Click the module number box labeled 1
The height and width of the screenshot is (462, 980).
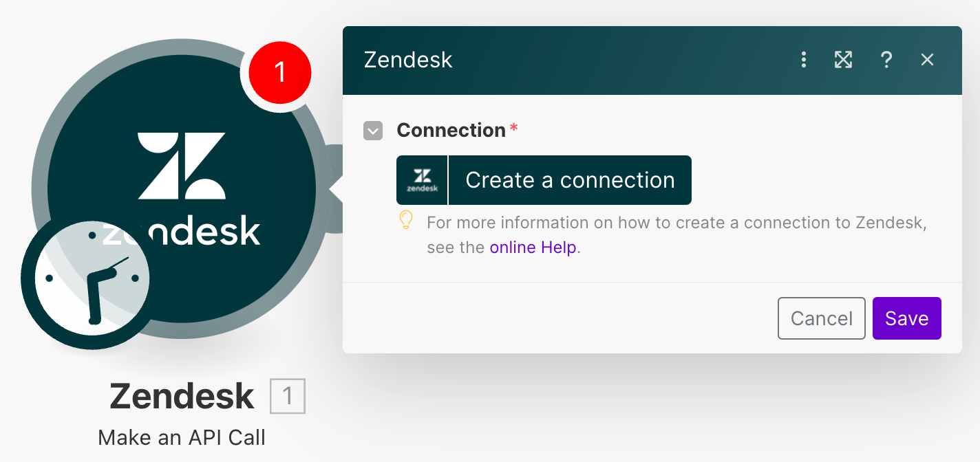tap(288, 396)
